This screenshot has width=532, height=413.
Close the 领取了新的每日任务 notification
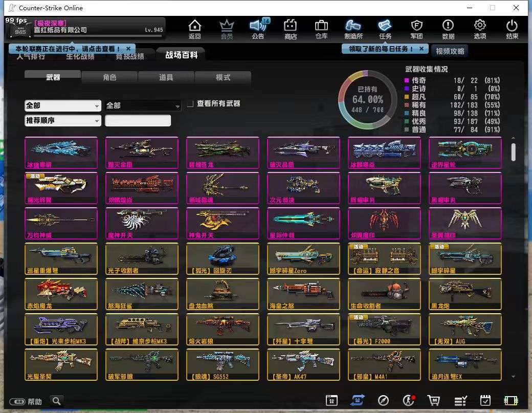click(x=422, y=49)
